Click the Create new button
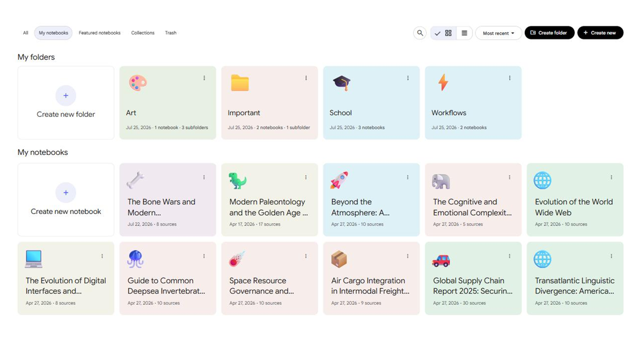 click(600, 33)
